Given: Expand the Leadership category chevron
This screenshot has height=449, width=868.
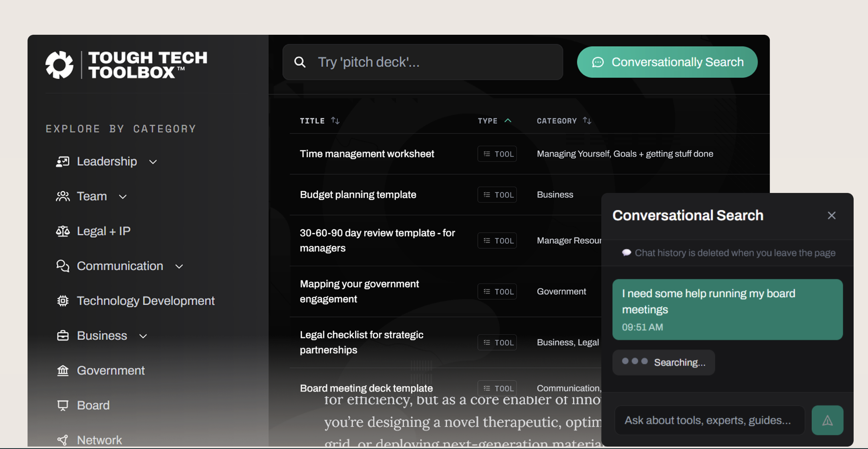Looking at the screenshot, I should coord(153,162).
